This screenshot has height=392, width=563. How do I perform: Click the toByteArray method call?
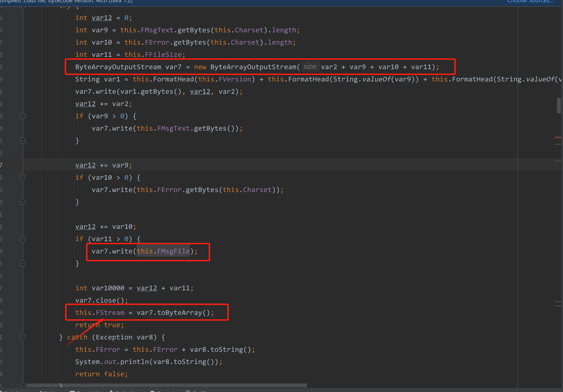pos(179,313)
